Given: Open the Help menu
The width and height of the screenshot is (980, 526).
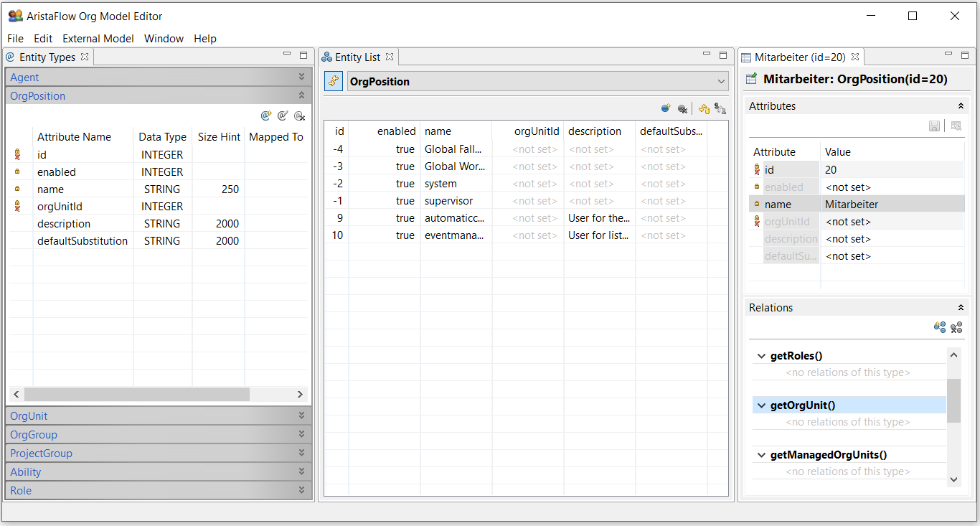Looking at the screenshot, I should coord(205,39).
